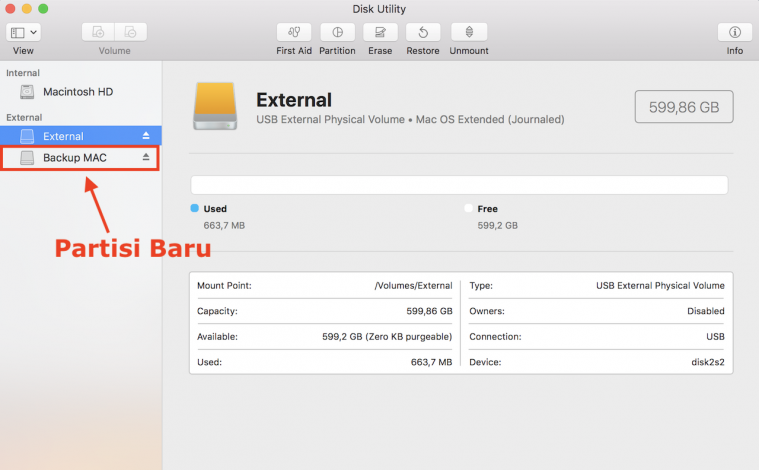Click the Internal section header in sidebar

point(23,73)
